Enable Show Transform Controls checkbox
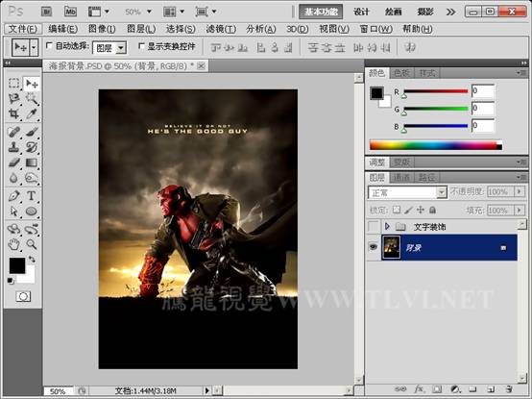Viewport: 532px width, 399px height. pos(141,45)
